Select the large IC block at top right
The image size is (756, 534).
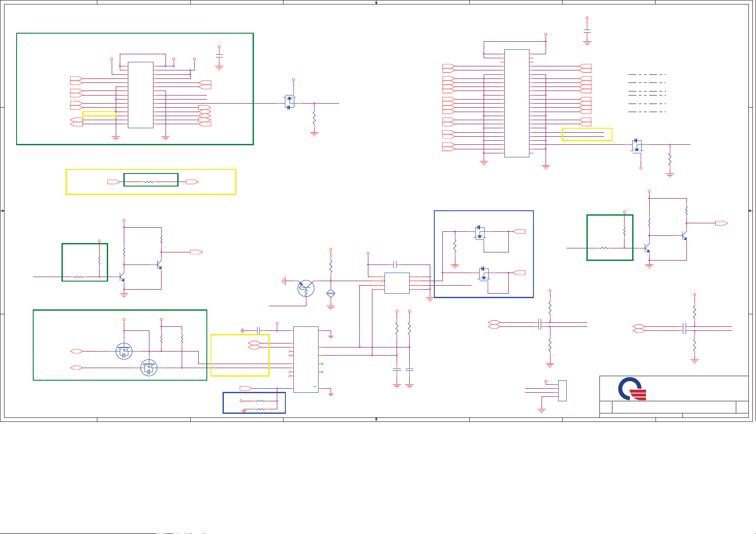tap(516, 103)
